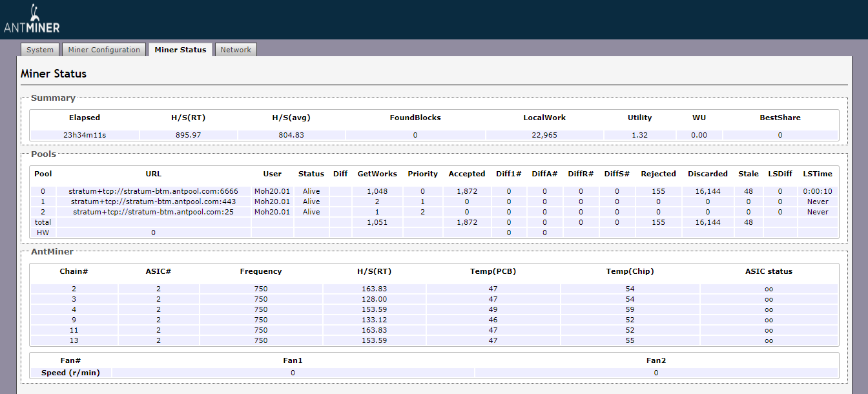Click chain number 2 in AntMiner table
Screen dimensions: 868x394
[74, 289]
